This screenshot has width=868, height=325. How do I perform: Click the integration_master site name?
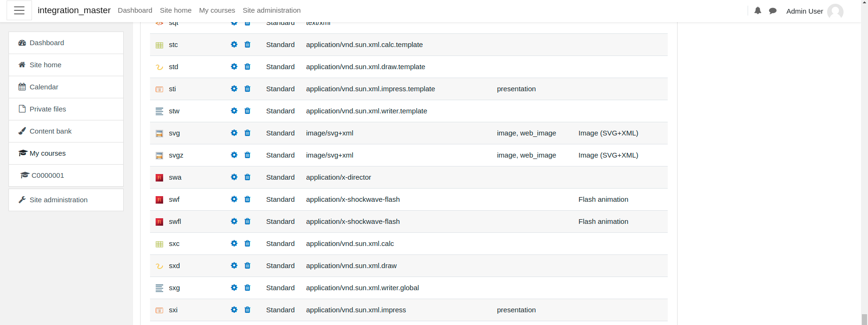click(x=74, y=10)
